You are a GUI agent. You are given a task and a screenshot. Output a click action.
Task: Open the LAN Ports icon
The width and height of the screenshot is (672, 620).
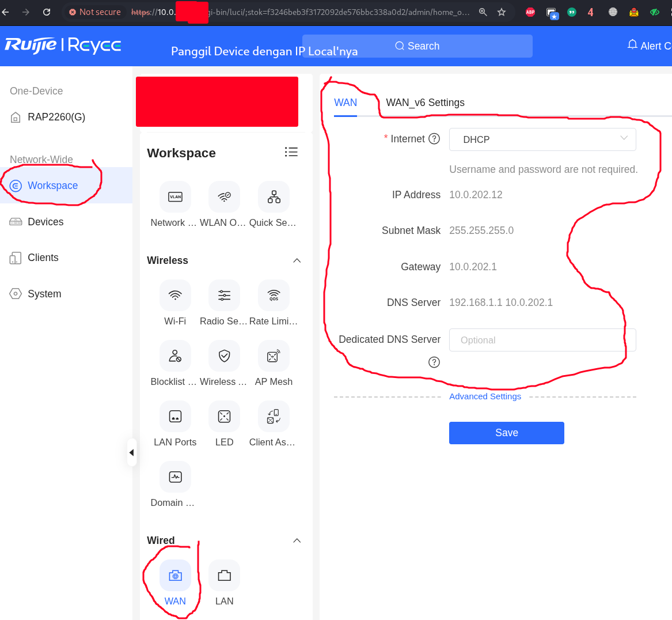(175, 417)
